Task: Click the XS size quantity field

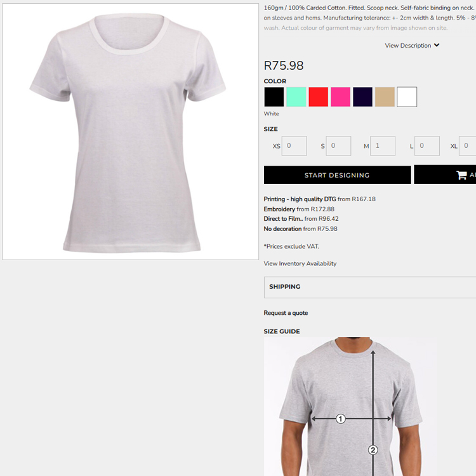Action: [294, 146]
